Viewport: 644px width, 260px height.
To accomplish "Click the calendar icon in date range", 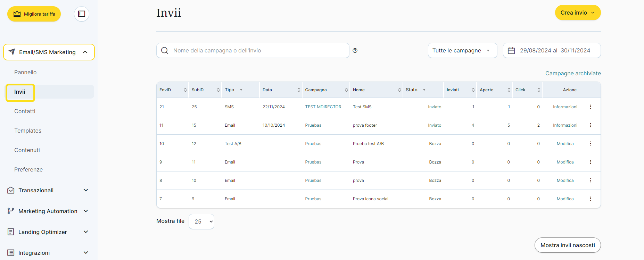I will point(511,51).
